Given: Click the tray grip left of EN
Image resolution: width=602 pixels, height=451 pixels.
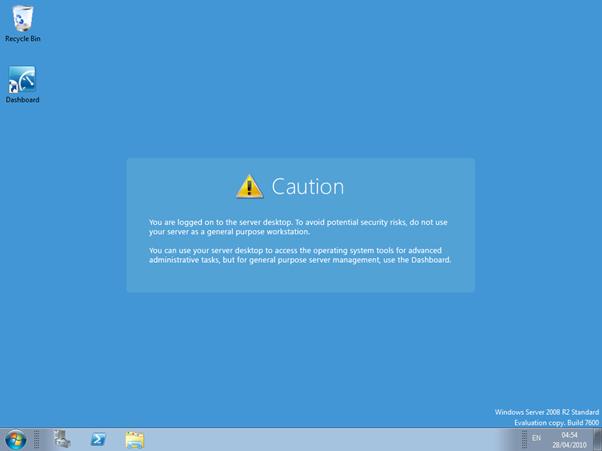Looking at the screenshot, I should tap(524, 439).
